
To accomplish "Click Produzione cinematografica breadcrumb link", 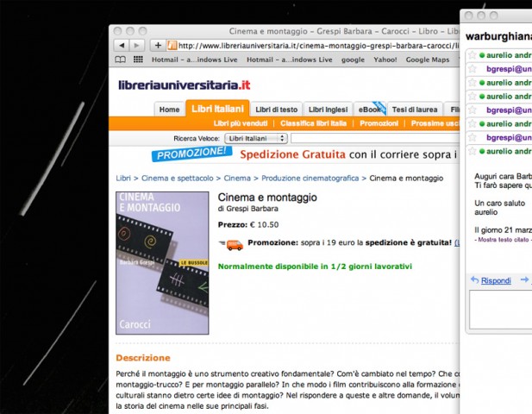I will (x=310, y=179).
